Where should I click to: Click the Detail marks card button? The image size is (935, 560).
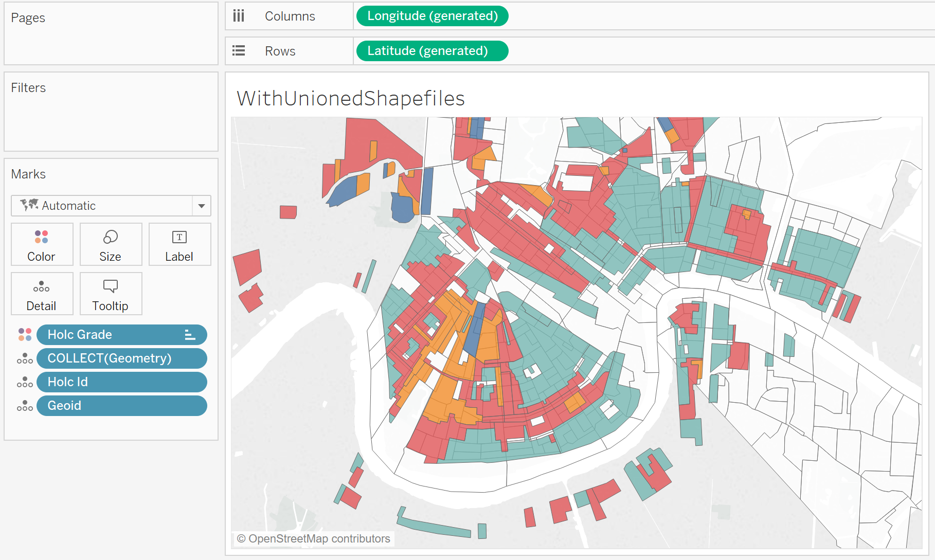click(x=42, y=294)
